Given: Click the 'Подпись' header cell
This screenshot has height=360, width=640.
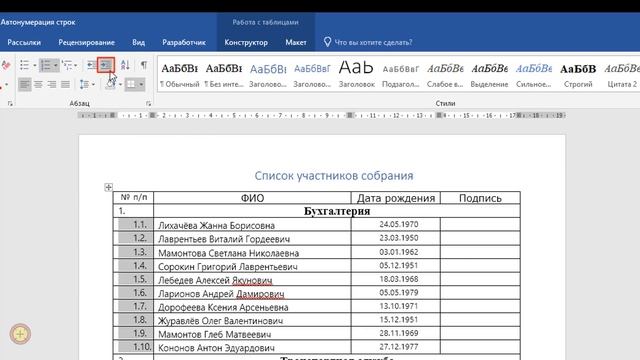Looking at the screenshot, I should click(x=480, y=198).
